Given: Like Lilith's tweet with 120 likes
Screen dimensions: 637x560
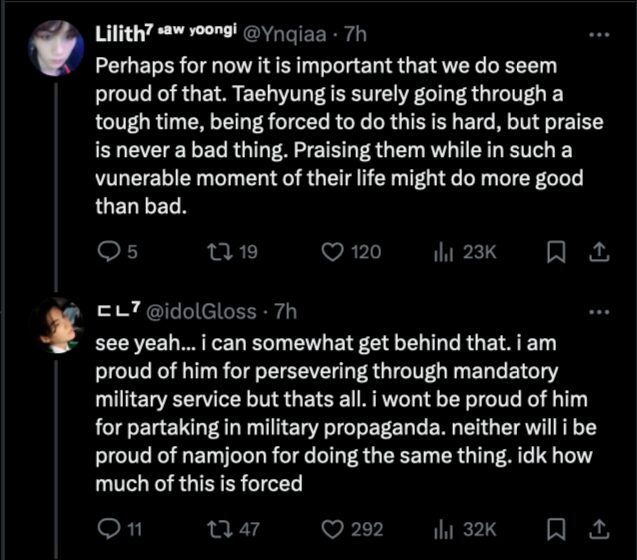Looking at the screenshot, I should [x=332, y=252].
